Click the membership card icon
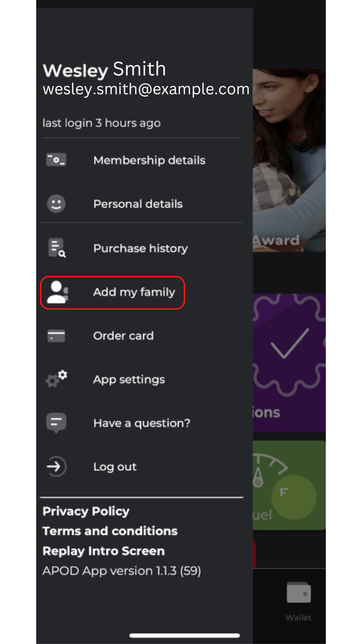Screen dimensions: 362x644 pyautogui.click(x=56, y=160)
